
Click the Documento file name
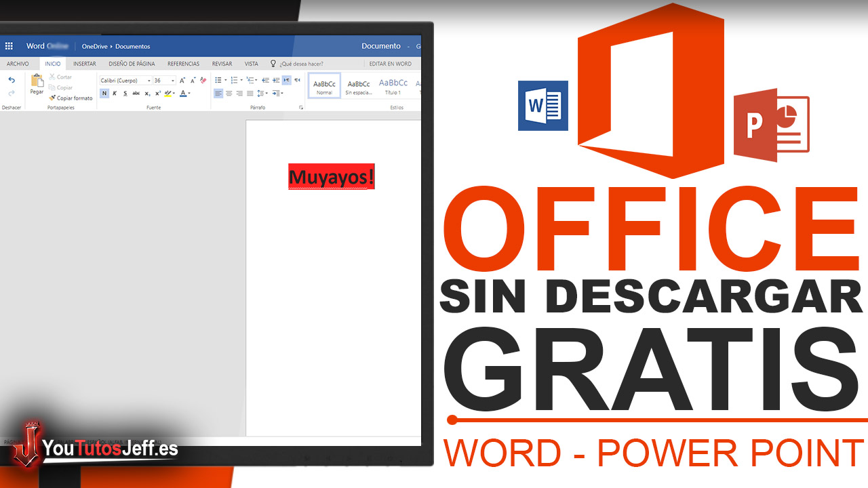coord(381,46)
